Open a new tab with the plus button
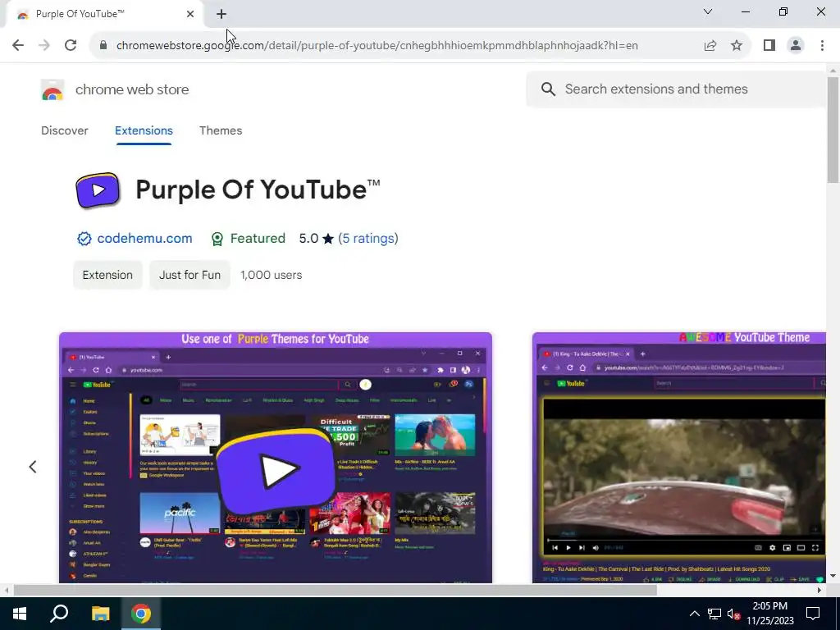840x630 pixels. [x=221, y=14]
